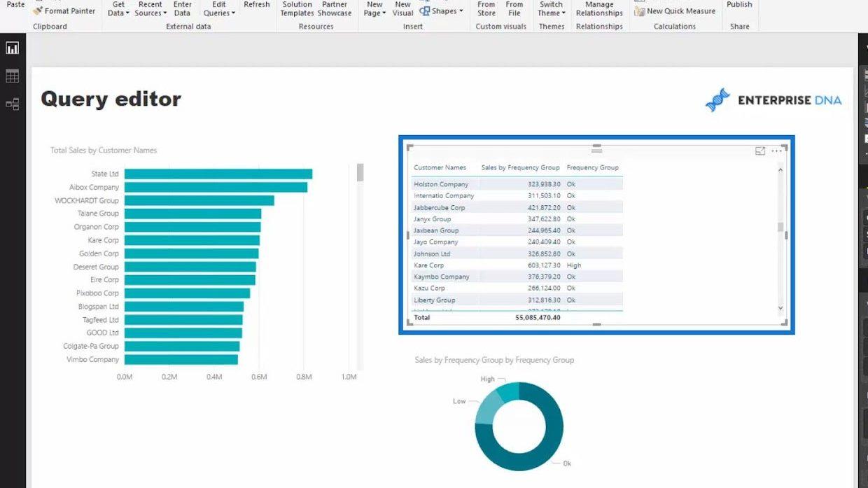868x488 pixels.
Task: Select the 'High' donut chart segment
Action: click(x=509, y=391)
